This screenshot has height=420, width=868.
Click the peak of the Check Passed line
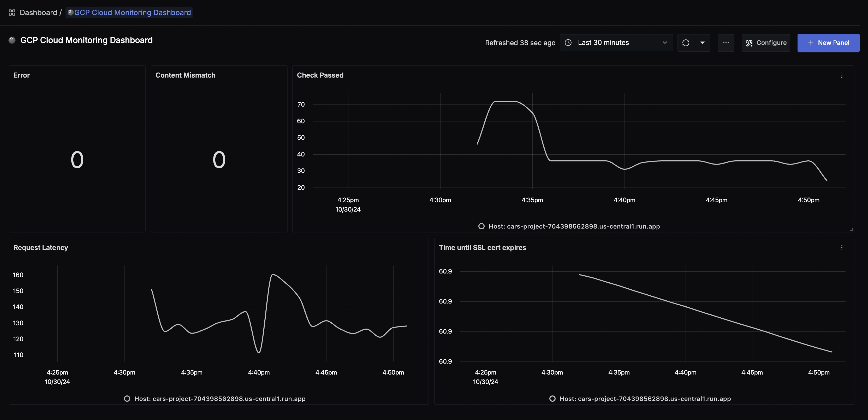coord(505,101)
